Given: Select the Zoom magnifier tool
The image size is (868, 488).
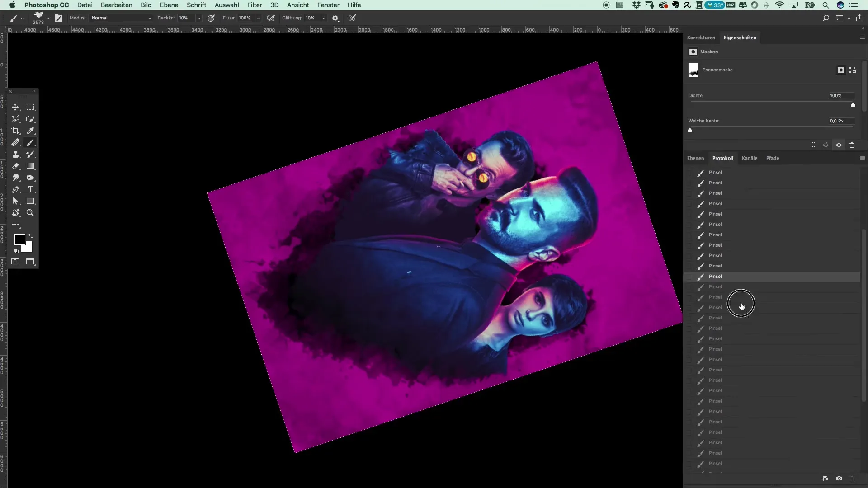Looking at the screenshot, I should [30, 213].
